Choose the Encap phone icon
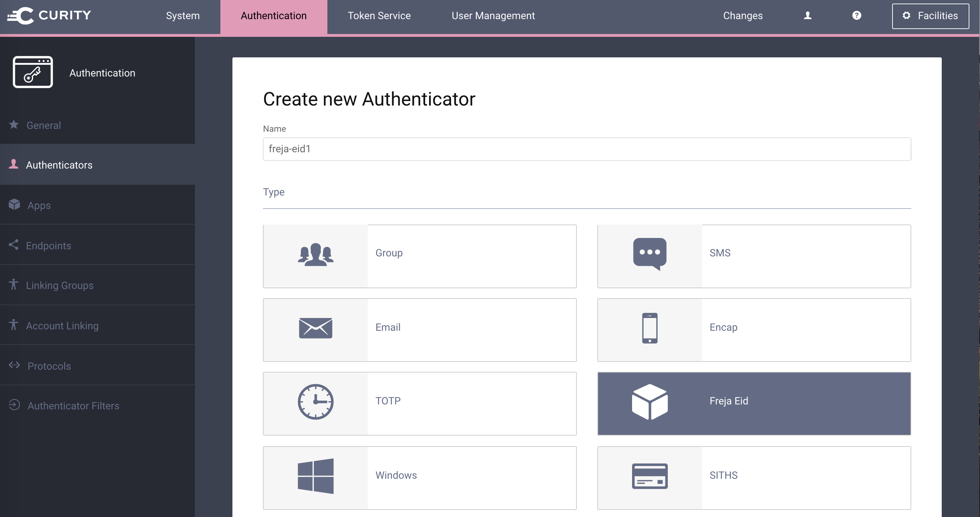The image size is (980, 517). click(649, 328)
